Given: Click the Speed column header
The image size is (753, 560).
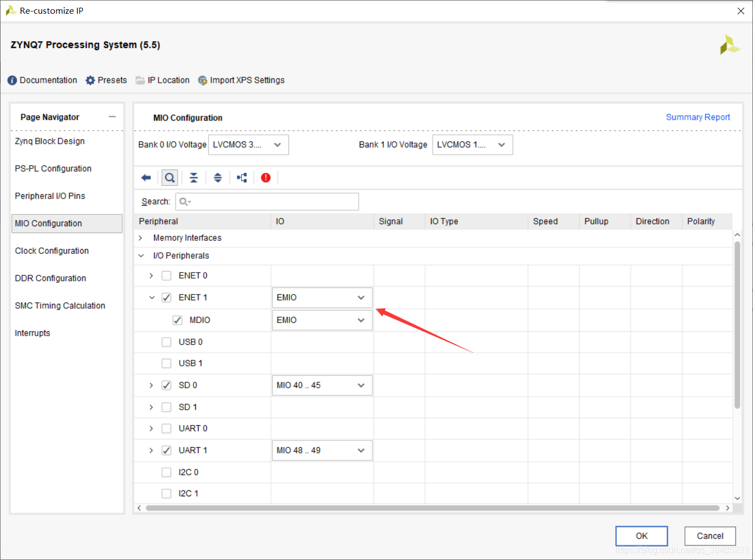Looking at the screenshot, I should click(554, 222).
